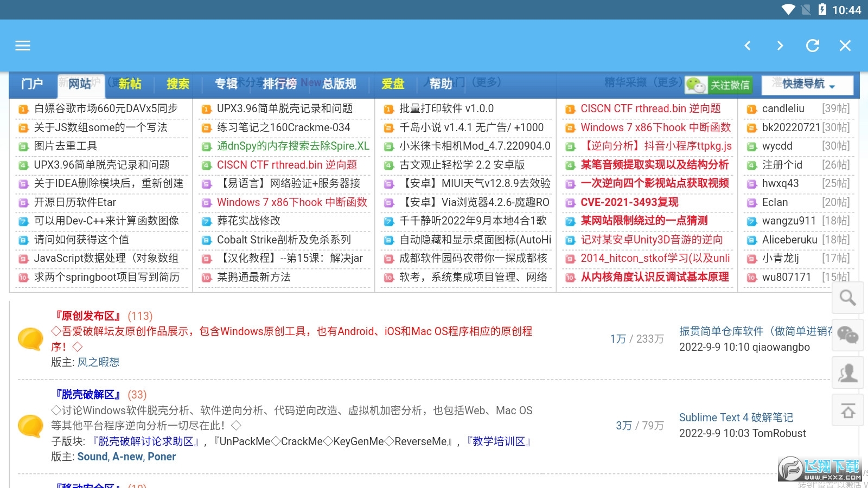Go back with the left arrow
Viewport: 868px width, 488px height.
(748, 46)
